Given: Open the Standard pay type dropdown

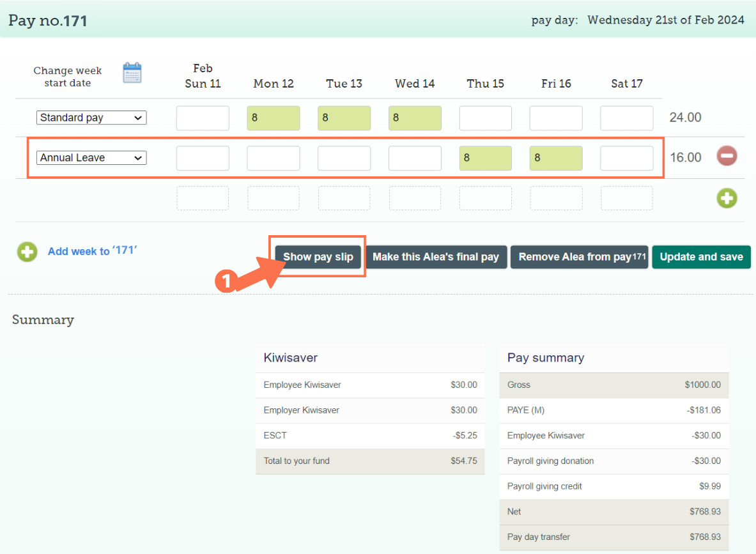Looking at the screenshot, I should click(91, 118).
